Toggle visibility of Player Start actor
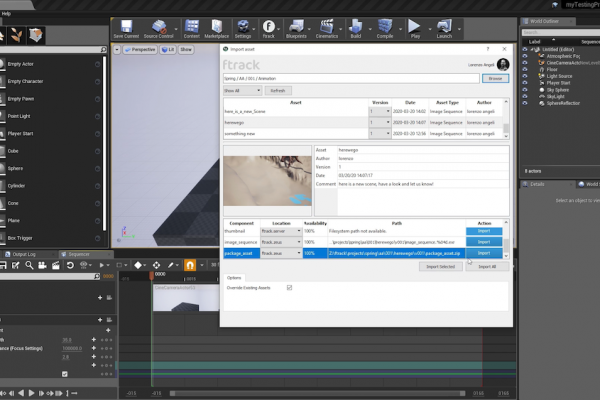The width and height of the screenshot is (600, 400). click(x=525, y=83)
